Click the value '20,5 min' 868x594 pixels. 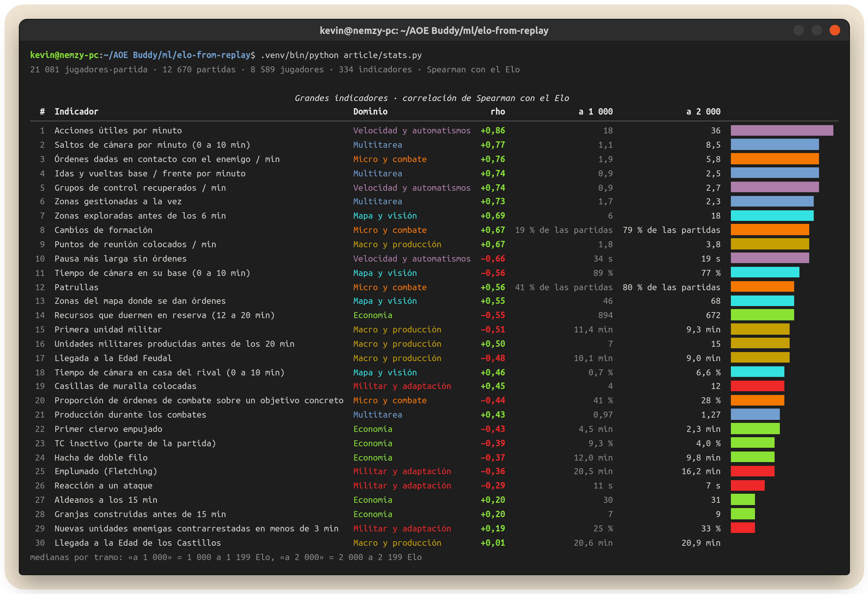pyautogui.click(x=593, y=471)
